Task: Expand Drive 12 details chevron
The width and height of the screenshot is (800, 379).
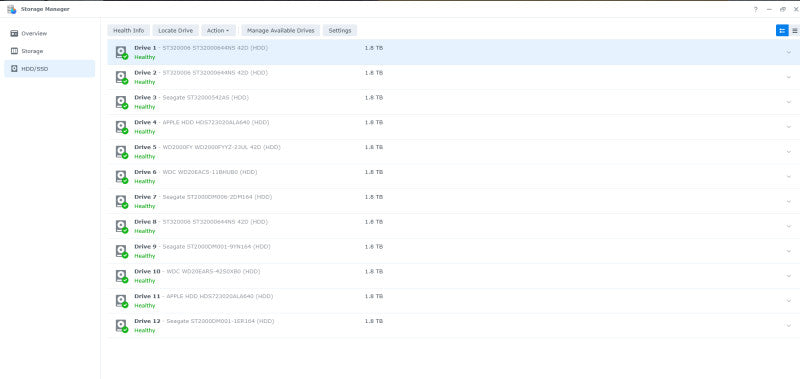Action: pyautogui.click(x=789, y=325)
